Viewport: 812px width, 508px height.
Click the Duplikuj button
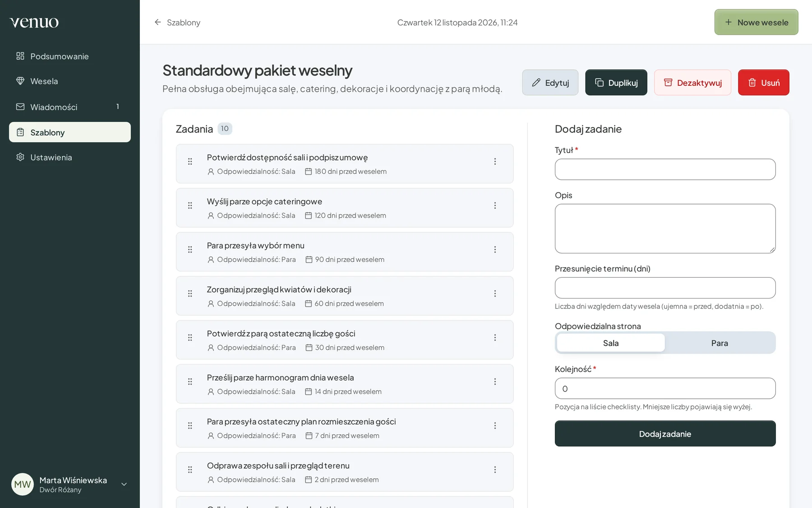click(616, 83)
